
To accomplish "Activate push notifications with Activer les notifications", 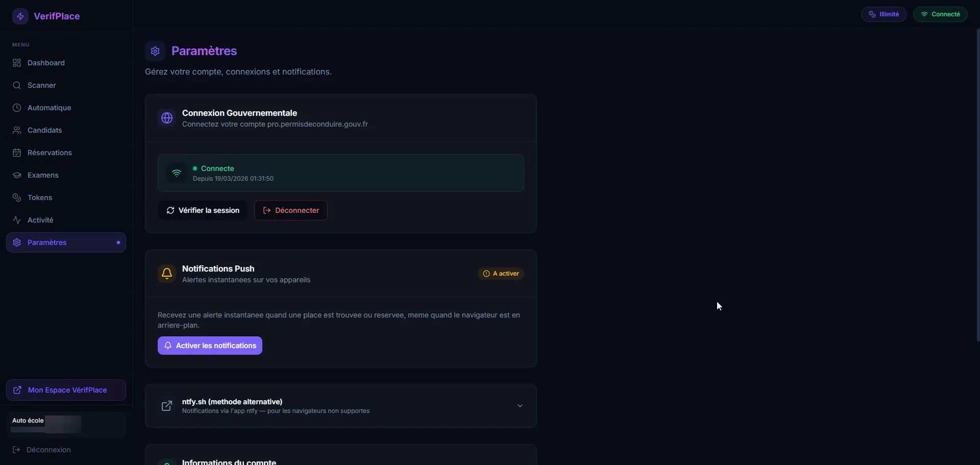I will tap(210, 346).
